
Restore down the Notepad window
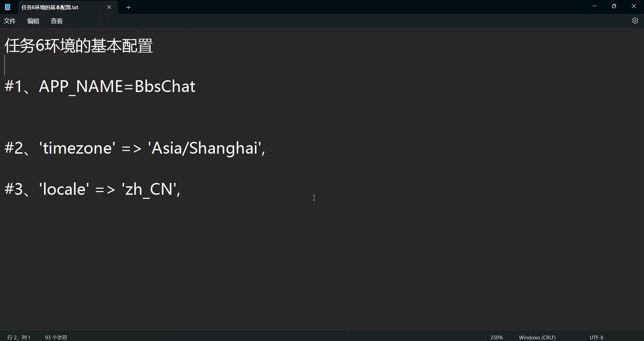(x=614, y=6)
